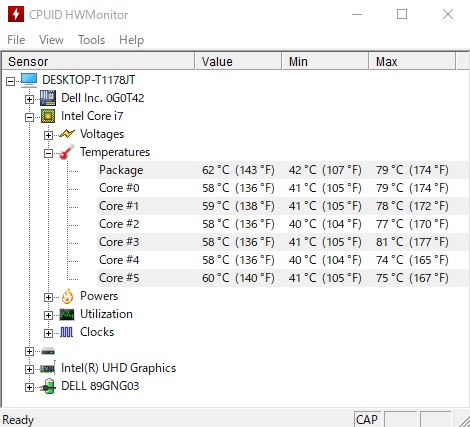Click the Powers flame icon
The image size is (470, 427).
coord(67,296)
